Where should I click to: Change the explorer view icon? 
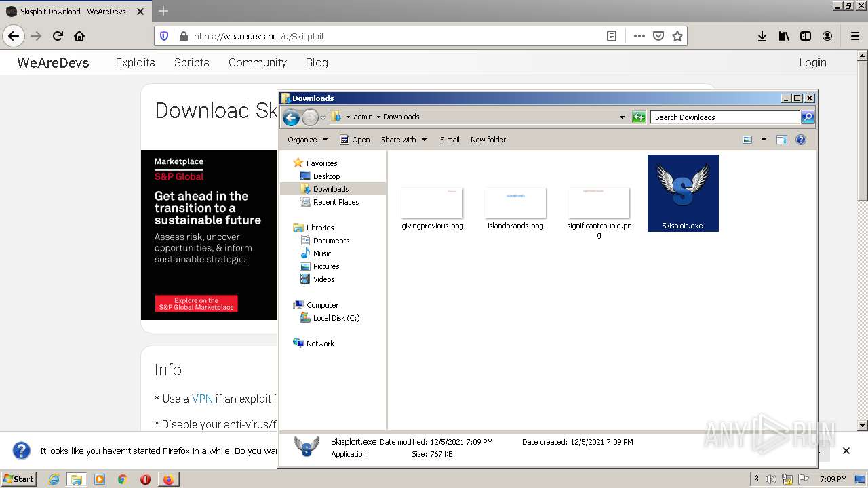(x=747, y=140)
